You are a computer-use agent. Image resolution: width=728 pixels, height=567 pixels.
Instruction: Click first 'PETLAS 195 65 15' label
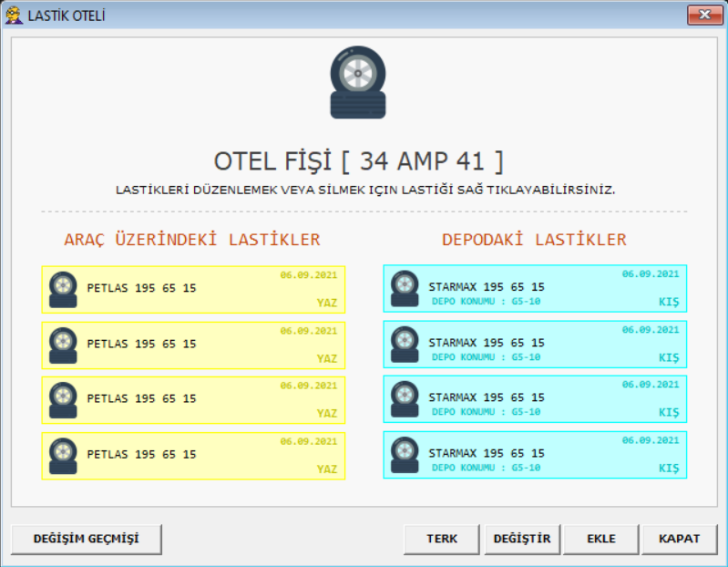point(141,288)
